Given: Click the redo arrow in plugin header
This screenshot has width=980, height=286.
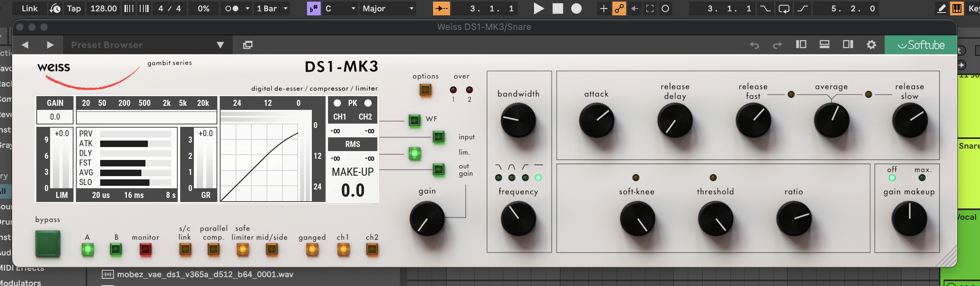Looking at the screenshot, I should (777, 45).
